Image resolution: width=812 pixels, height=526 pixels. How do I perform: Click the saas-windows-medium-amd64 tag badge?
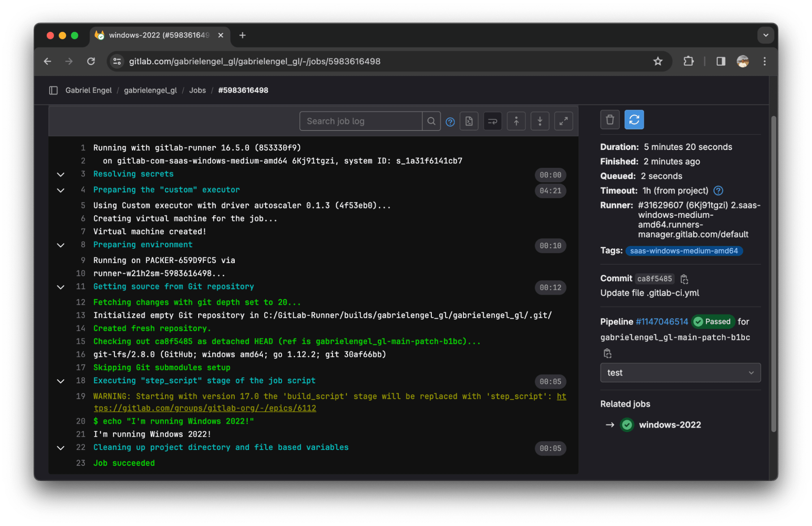(x=684, y=251)
